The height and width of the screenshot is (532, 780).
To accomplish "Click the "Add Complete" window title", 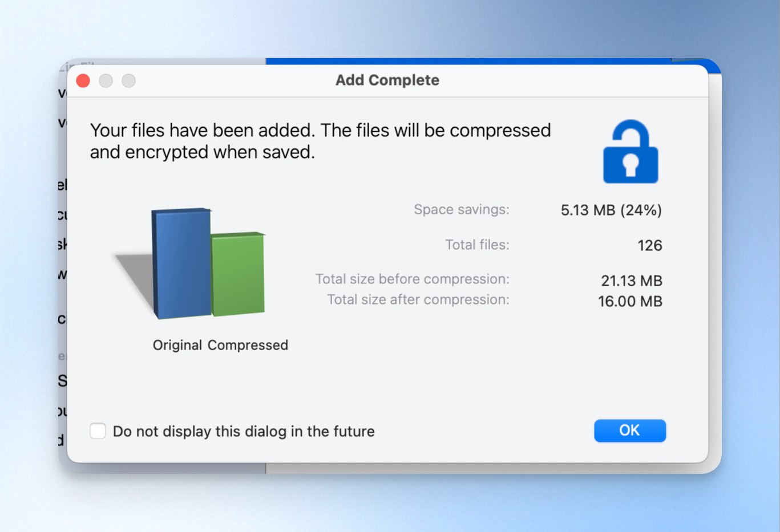I will (x=387, y=80).
